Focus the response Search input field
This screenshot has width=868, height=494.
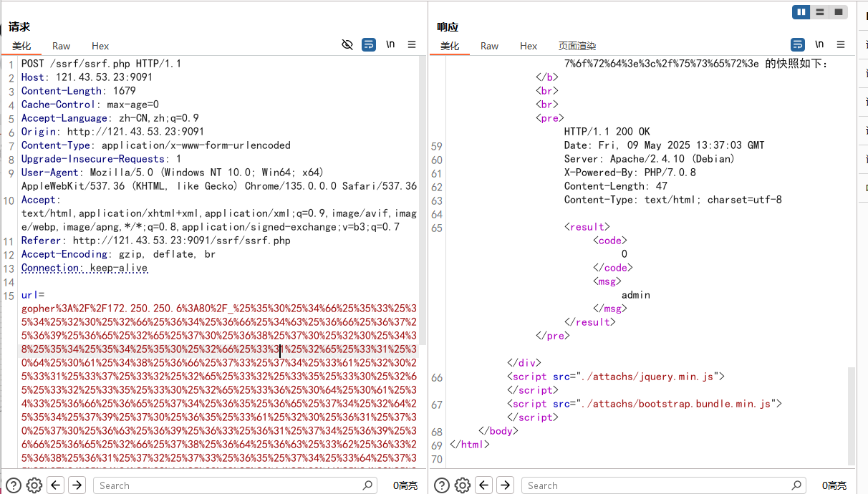pyautogui.click(x=663, y=485)
